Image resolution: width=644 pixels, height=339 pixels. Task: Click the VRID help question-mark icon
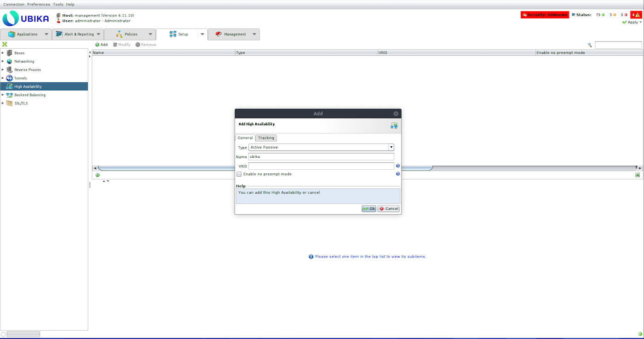coord(398,166)
